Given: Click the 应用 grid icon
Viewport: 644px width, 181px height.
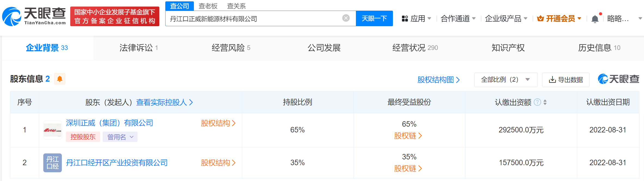Looking at the screenshot, I should (405, 19).
